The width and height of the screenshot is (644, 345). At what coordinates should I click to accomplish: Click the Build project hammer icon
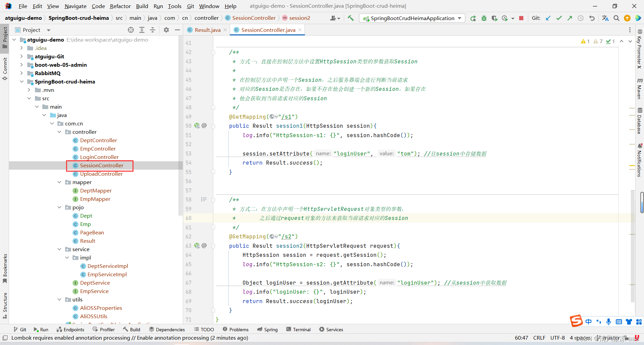(351, 18)
